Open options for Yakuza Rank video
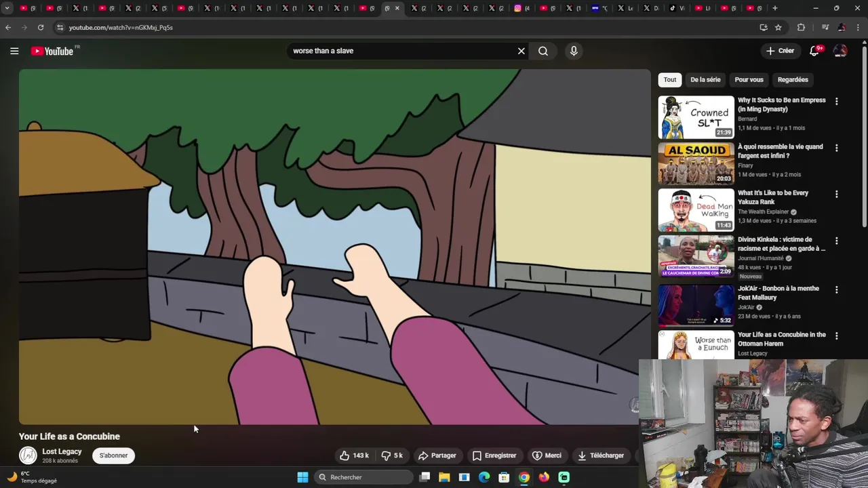 (836, 194)
